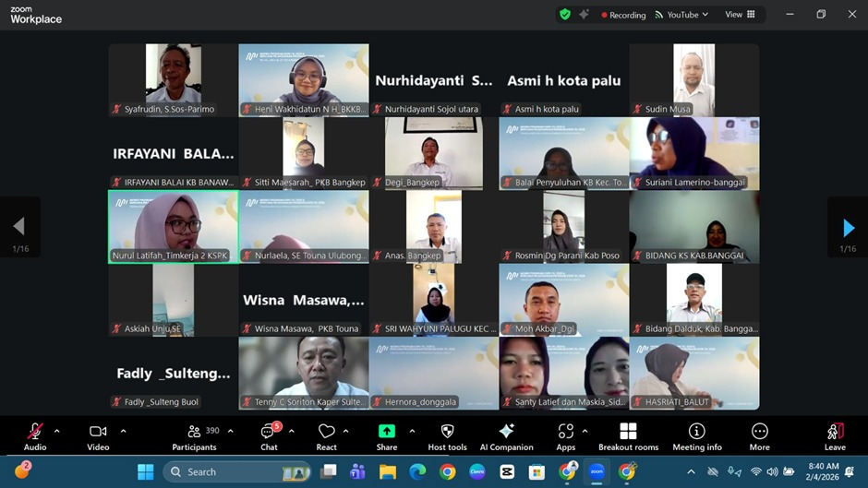Viewport: 868px width, 488px height.
Task: Open the Chat panel
Action: [269, 436]
